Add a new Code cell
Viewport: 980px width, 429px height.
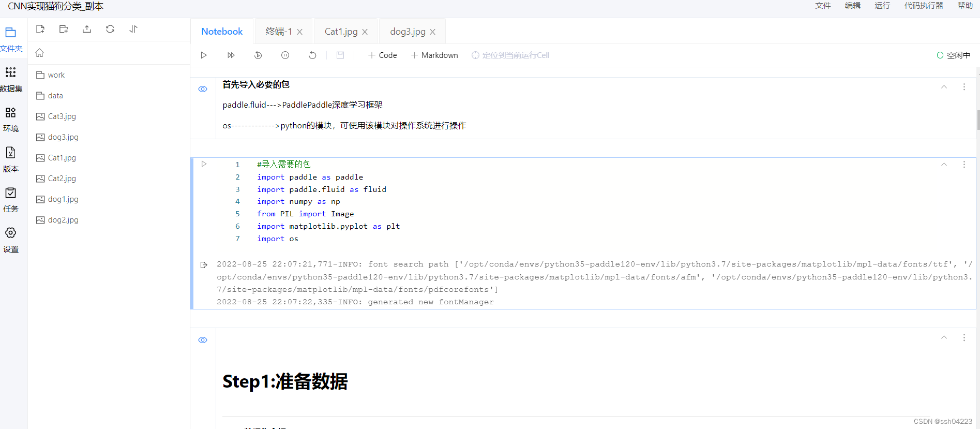click(383, 55)
